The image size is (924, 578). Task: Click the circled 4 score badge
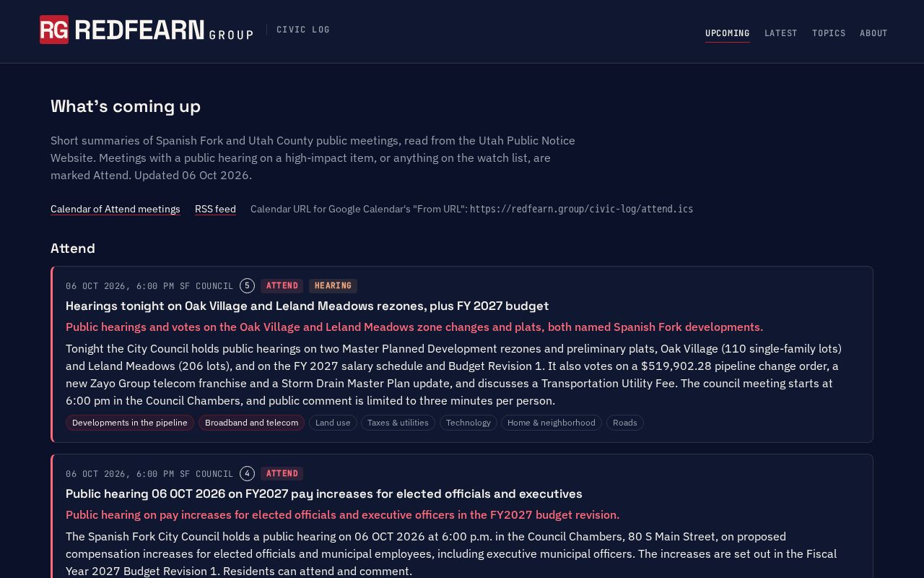(x=247, y=473)
